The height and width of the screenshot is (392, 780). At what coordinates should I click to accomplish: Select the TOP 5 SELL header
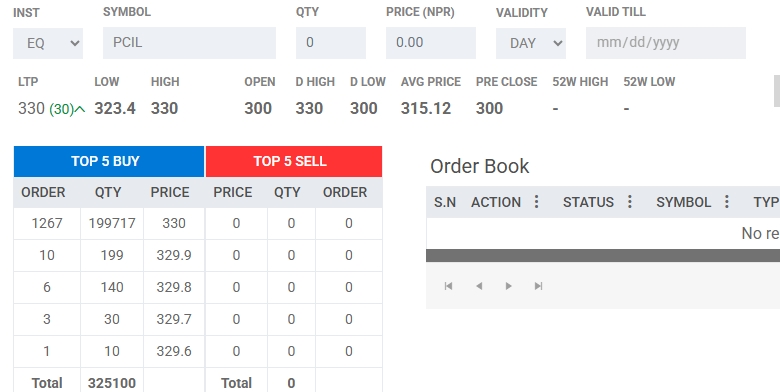point(294,161)
